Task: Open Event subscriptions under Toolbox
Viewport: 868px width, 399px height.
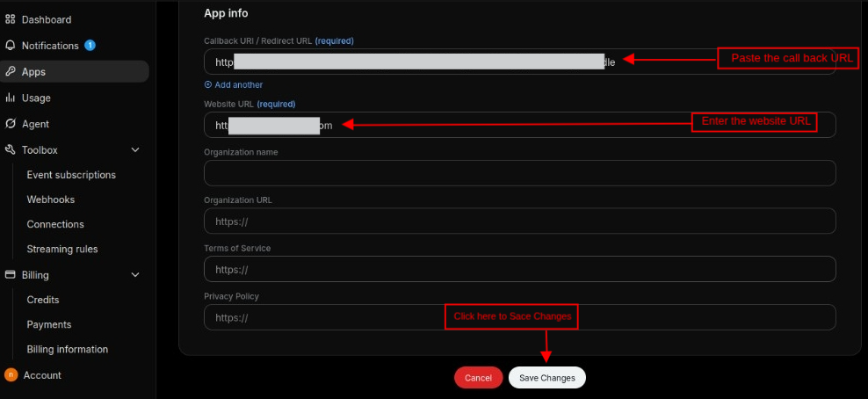Action: point(71,175)
